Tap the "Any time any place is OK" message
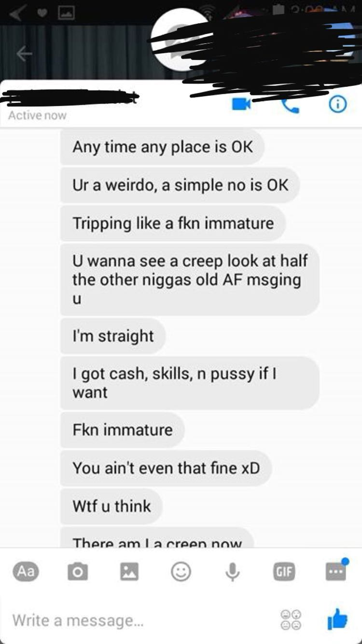 pyautogui.click(x=163, y=147)
